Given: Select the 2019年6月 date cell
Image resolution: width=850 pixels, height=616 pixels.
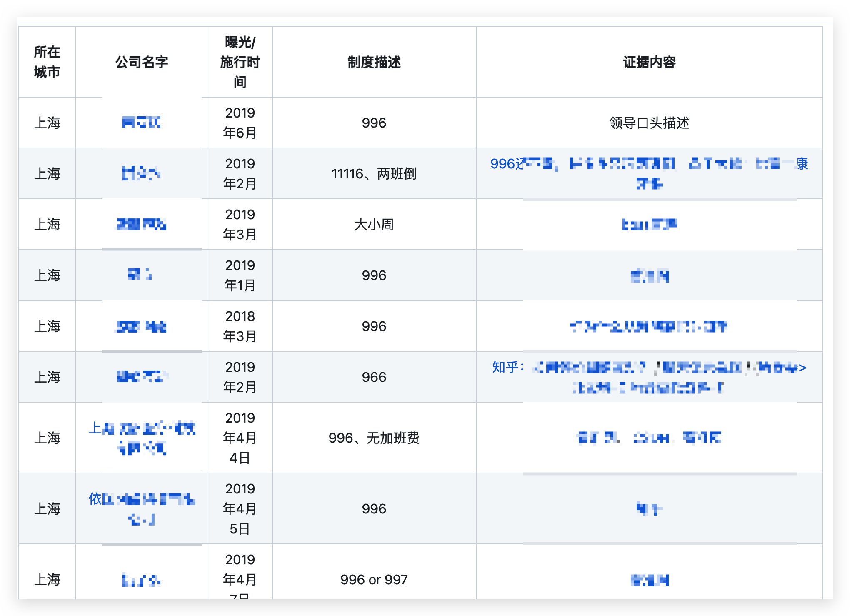Looking at the screenshot, I should [240, 123].
